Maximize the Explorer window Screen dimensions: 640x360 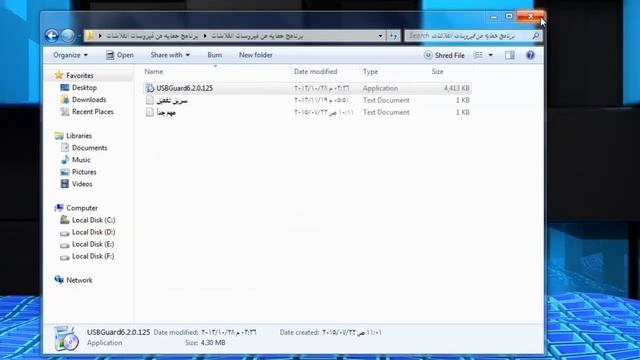[x=509, y=16]
